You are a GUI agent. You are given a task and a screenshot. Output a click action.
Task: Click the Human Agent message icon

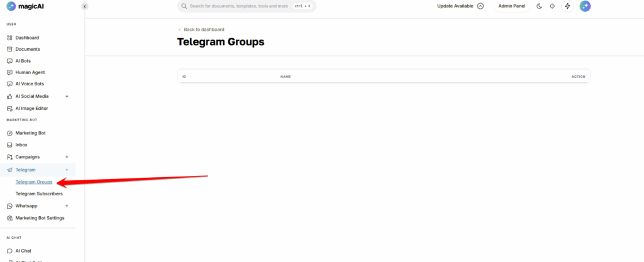(10, 73)
